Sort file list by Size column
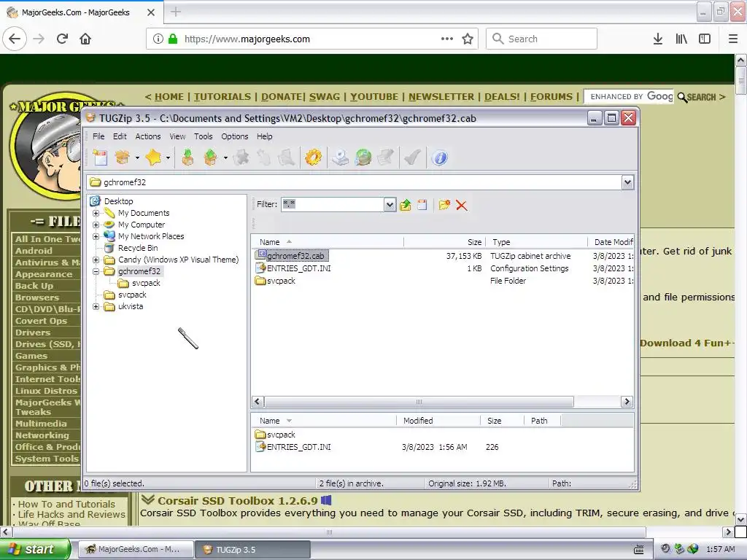The image size is (747, 560). (x=444, y=242)
